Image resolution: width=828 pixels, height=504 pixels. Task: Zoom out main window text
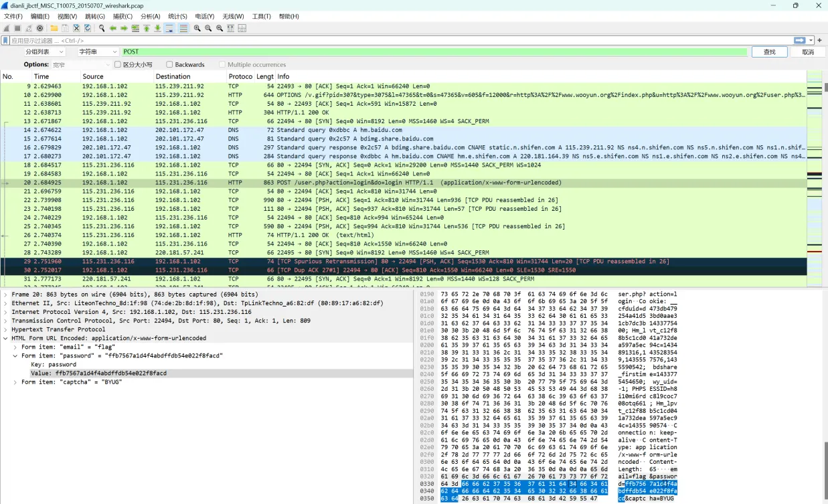coord(209,28)
